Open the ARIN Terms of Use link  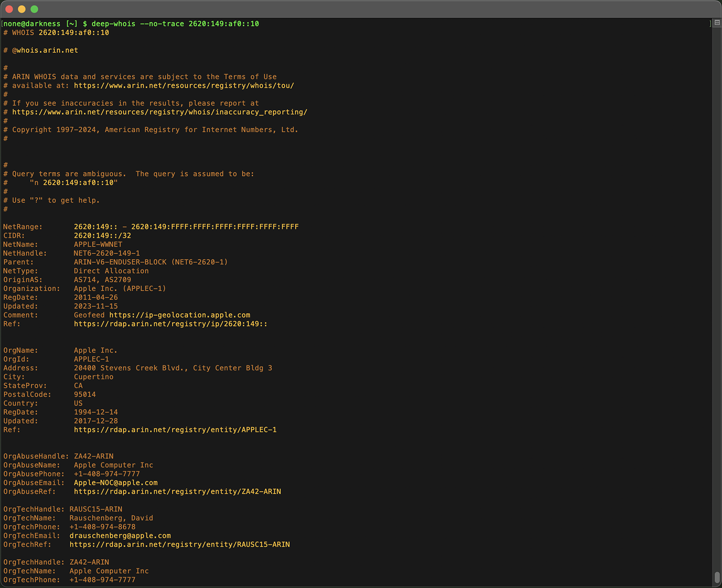[x=184, y=86]
